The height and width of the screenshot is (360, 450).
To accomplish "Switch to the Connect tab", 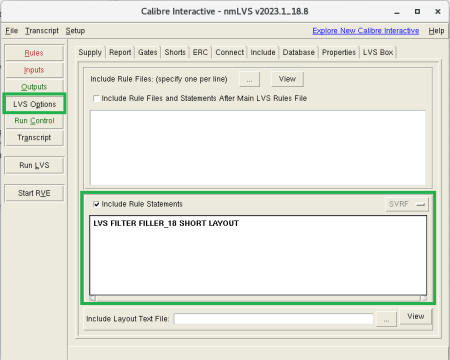I will (x=230, y=52).
